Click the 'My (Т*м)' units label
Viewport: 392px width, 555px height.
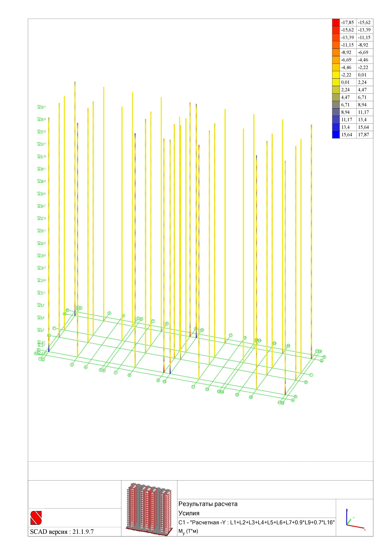(x=188, y=531)
